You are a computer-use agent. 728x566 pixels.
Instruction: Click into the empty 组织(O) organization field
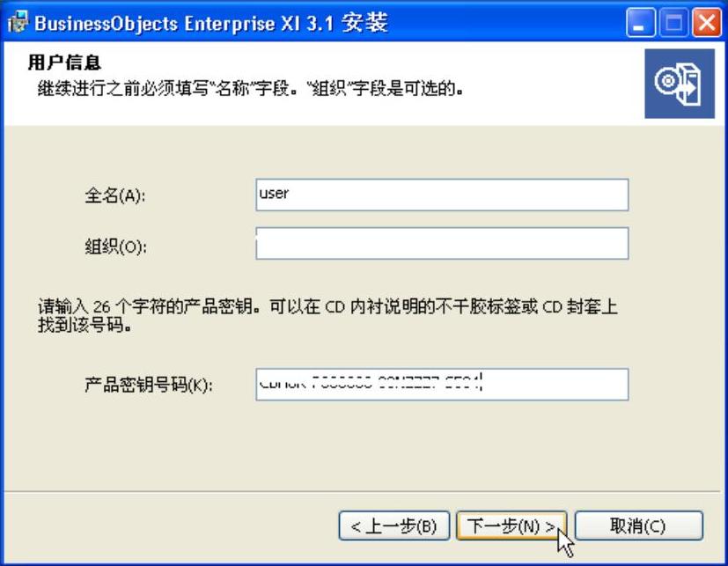442,243
